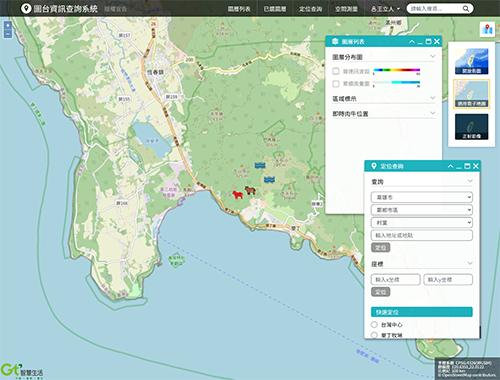Click the search magnifier icon
The image size is (500, 380).
[x=466, y=9]
